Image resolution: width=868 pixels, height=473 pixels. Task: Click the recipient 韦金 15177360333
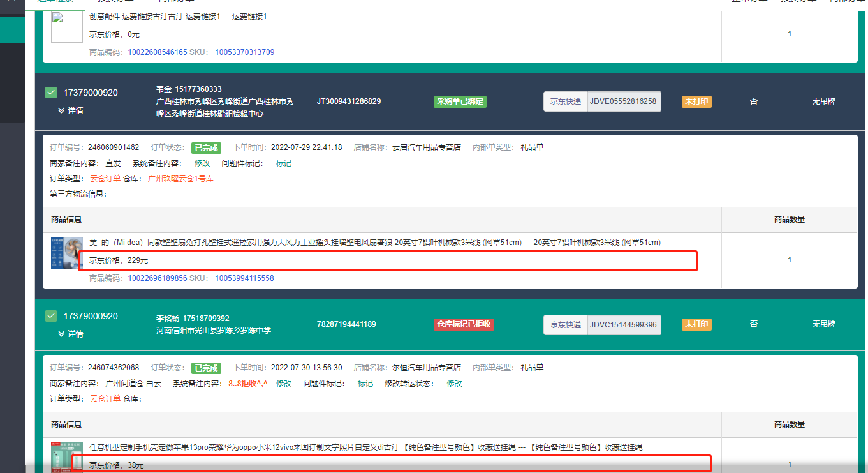pos(189,89)
